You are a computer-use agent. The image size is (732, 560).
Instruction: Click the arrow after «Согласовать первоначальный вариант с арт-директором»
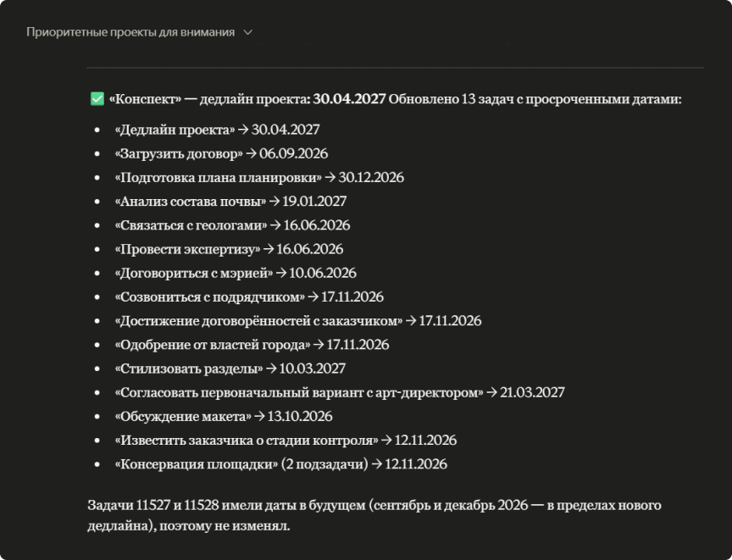[491, 392]
